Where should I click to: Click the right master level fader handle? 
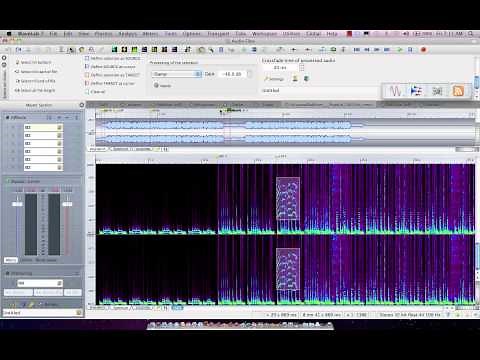67,204
